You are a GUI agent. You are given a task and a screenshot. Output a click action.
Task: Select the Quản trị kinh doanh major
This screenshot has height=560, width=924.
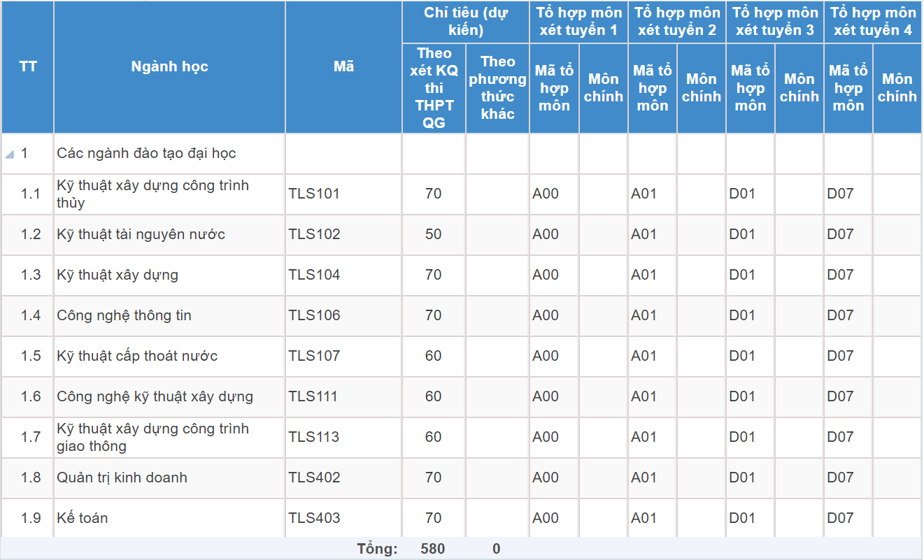(122, 478)
